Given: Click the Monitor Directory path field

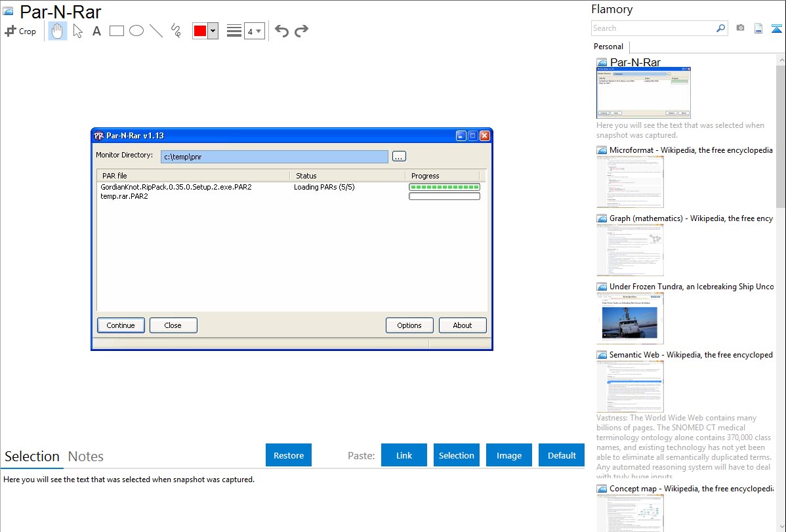Looking at the screenshot, I should click(x=274, y=157).
